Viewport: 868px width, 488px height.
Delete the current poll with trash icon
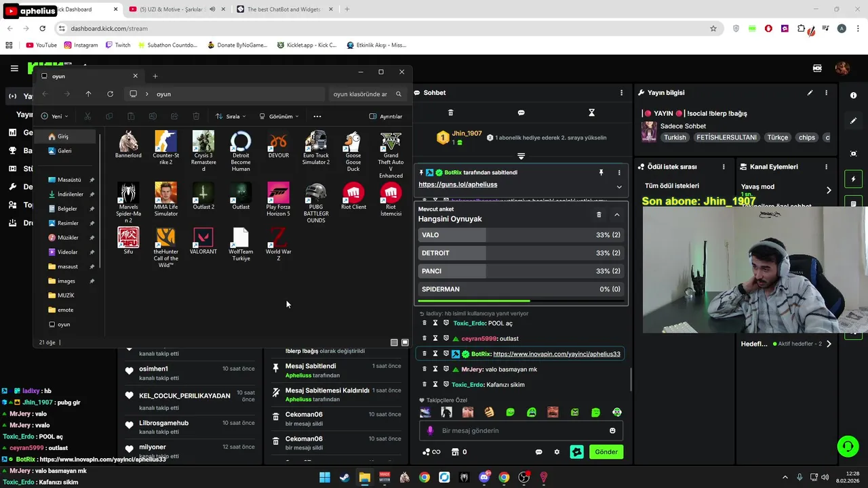(x=599, y=214)
